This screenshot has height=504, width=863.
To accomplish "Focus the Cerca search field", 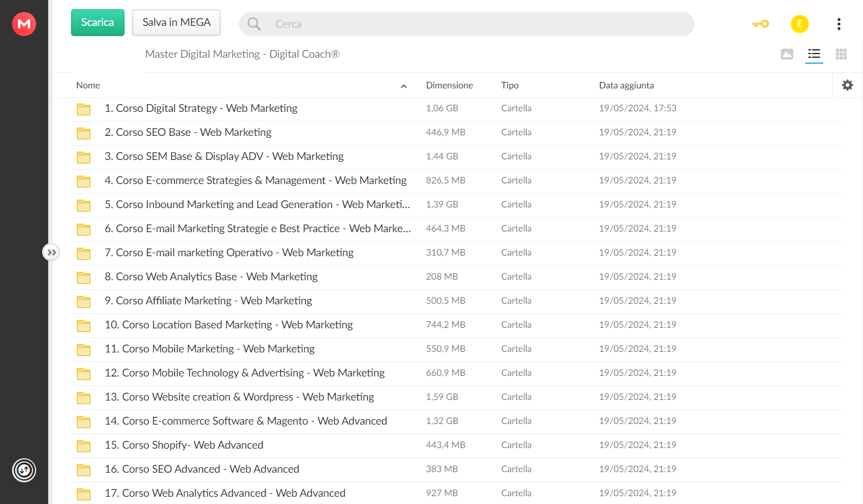I will [x=466, y=24].
